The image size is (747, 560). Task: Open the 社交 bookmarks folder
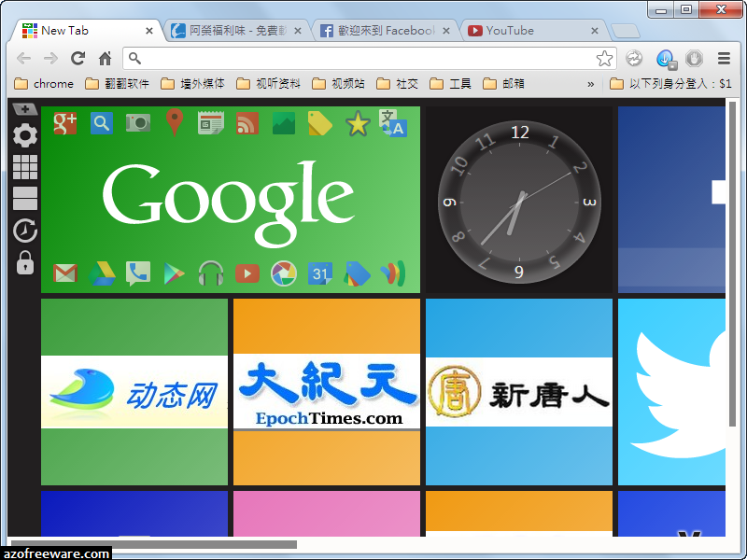tap(397, 84)
